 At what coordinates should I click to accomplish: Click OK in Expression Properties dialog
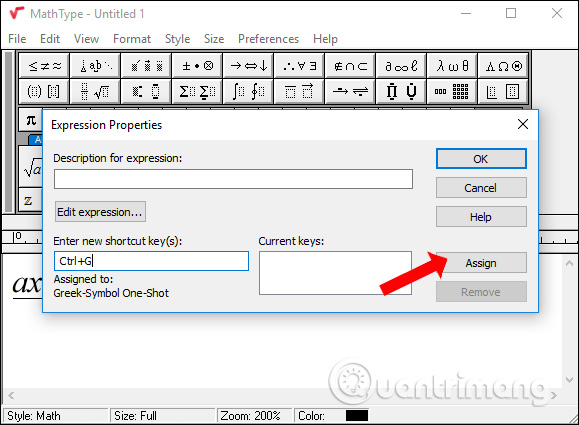click(x=481, y=159)
